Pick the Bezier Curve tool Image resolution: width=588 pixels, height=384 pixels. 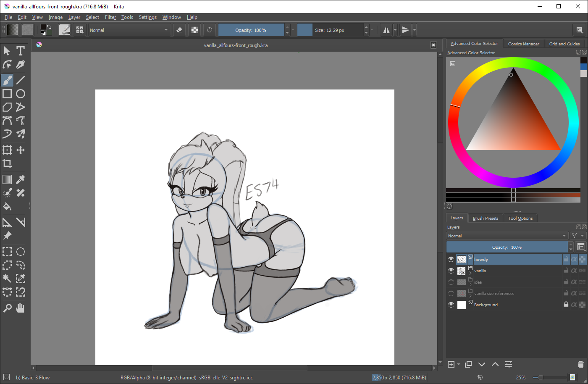click(7, 121)
